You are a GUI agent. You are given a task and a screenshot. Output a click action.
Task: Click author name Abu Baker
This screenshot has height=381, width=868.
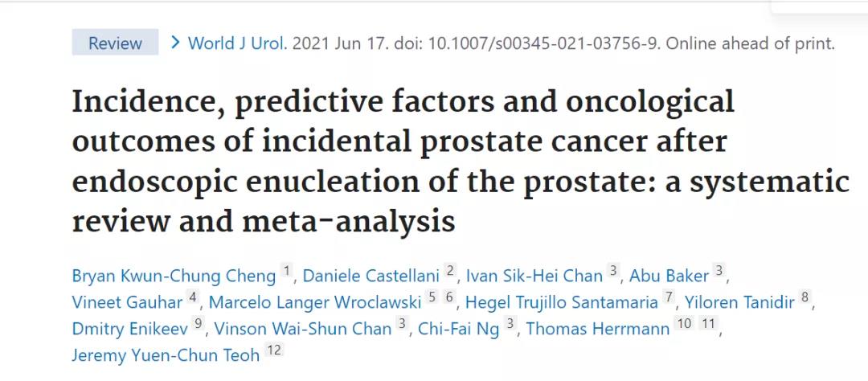pyautogui.click(x=669, y=277)
